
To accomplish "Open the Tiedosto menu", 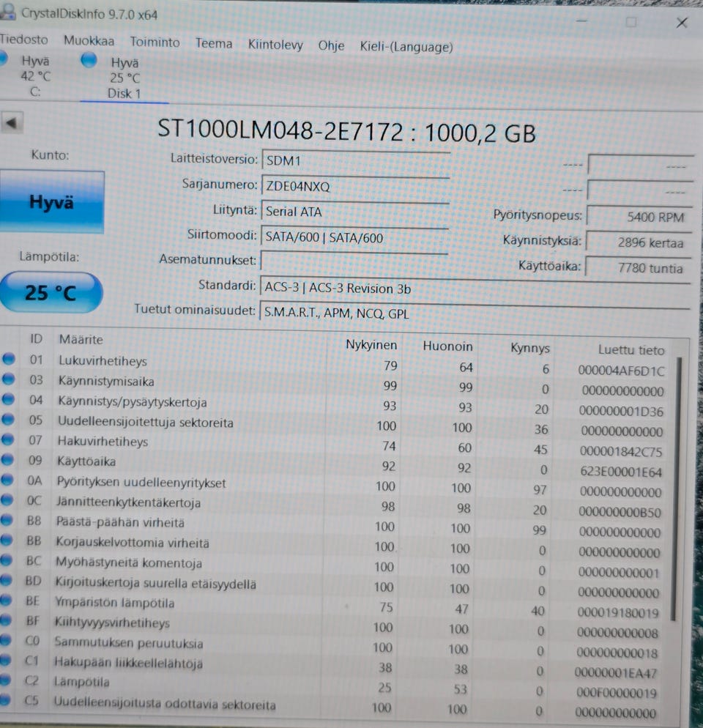I will tap(23, 40).
